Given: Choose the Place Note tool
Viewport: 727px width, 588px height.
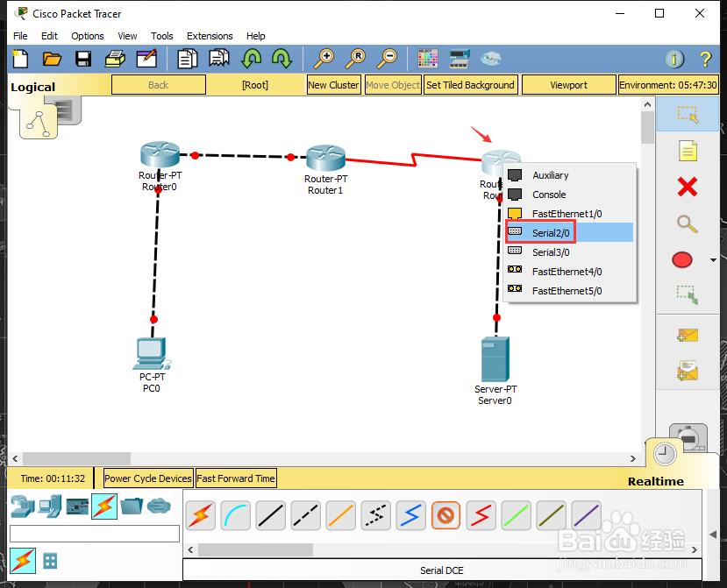Looking at the screenshot, I should pos(688,151).
